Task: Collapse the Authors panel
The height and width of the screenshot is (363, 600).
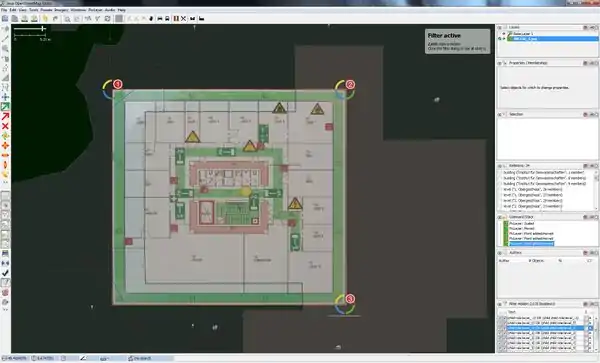Action: 500,253
